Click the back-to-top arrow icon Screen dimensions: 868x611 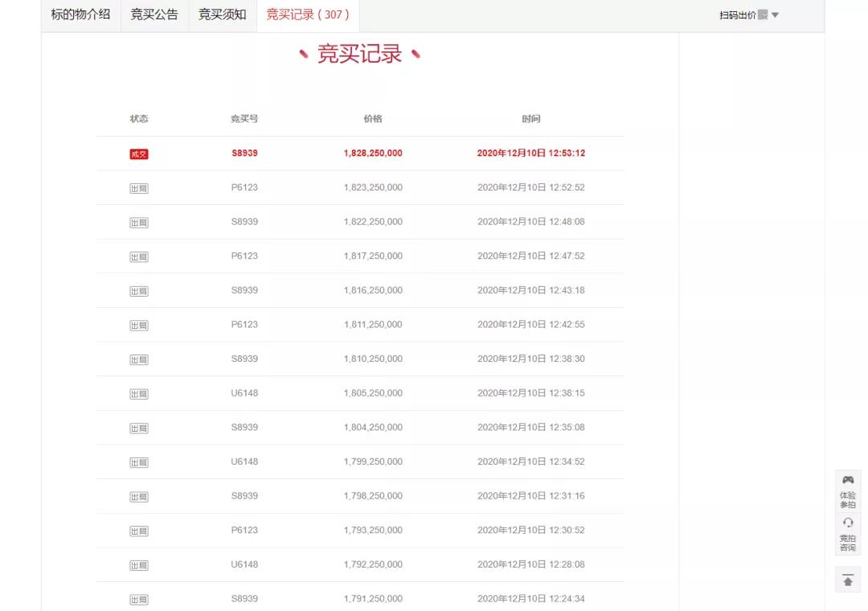[x=848, y=580]
